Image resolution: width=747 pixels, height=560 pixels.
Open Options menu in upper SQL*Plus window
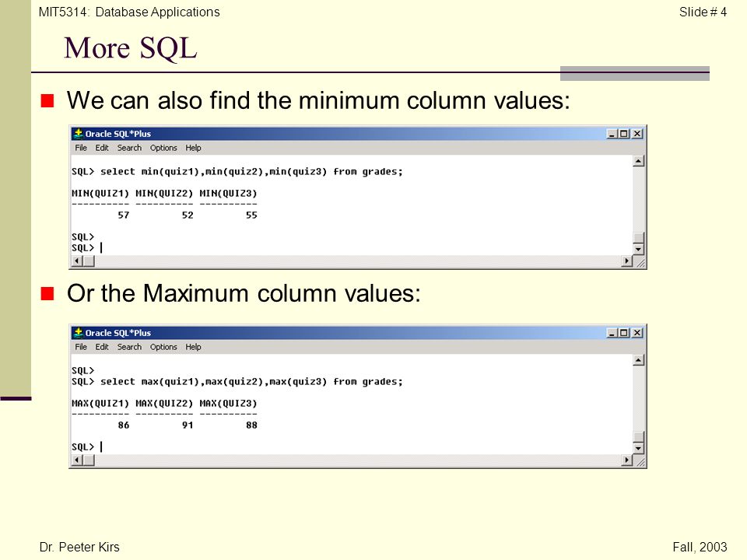click(163, 148)
